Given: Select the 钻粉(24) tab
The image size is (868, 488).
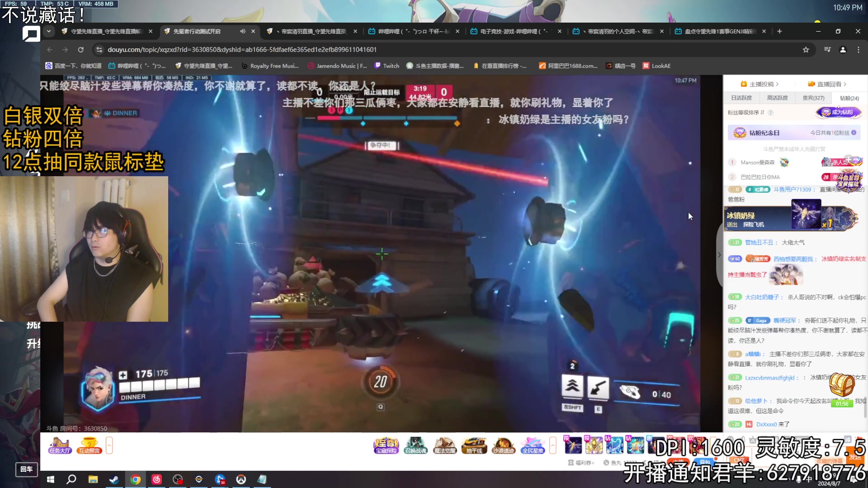Looking at the screenshot, I should click(849, 98).
